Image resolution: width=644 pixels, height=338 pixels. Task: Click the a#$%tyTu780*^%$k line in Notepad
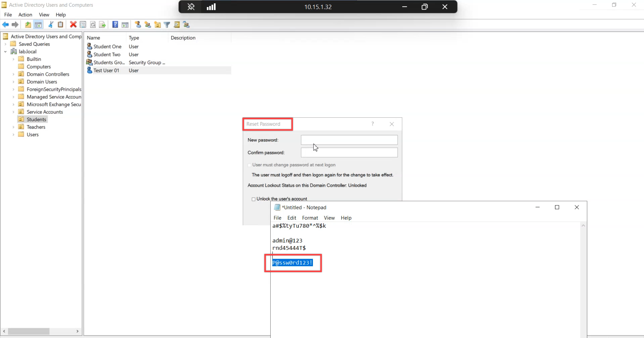point(299,226)
